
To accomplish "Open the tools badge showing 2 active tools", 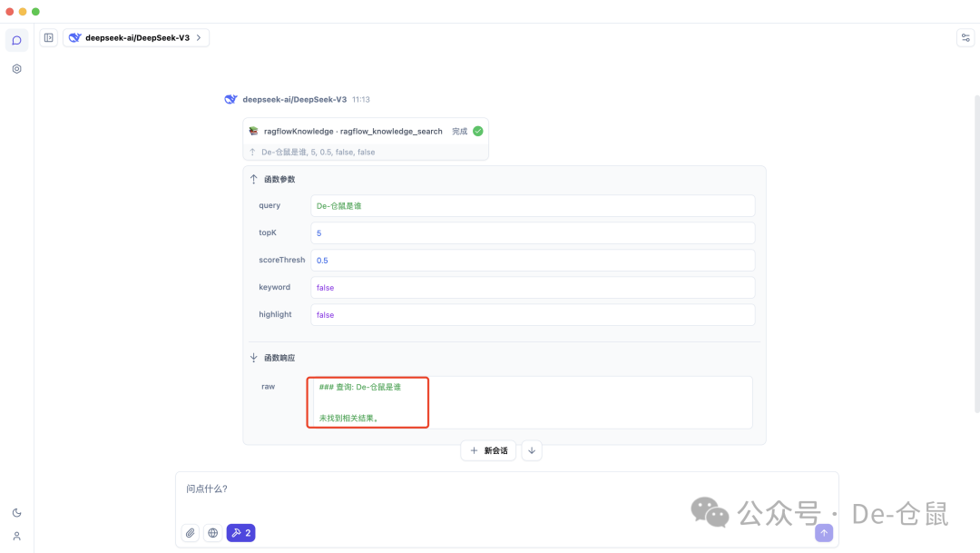I will coord(240,532).
